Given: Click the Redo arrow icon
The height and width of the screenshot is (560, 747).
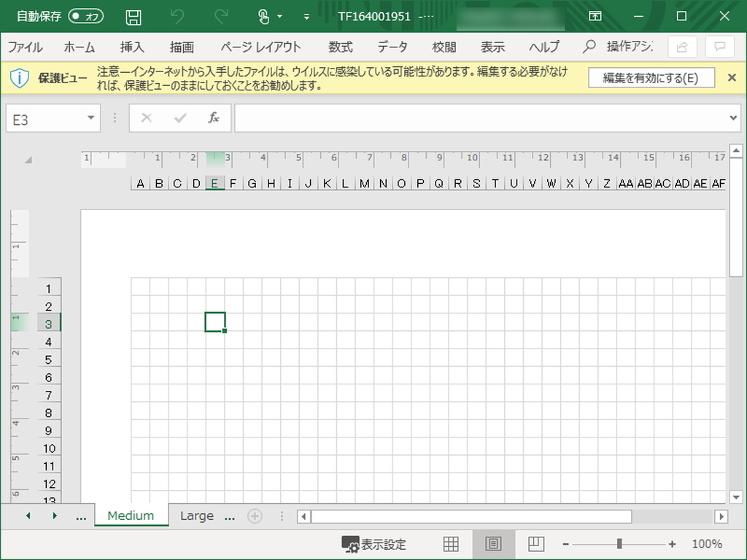Looking at the screenshot, I should tap(220, 17).
